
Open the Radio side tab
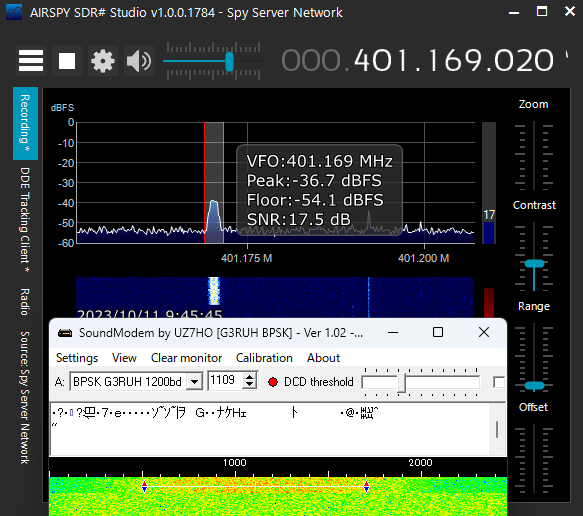(25, 301)
